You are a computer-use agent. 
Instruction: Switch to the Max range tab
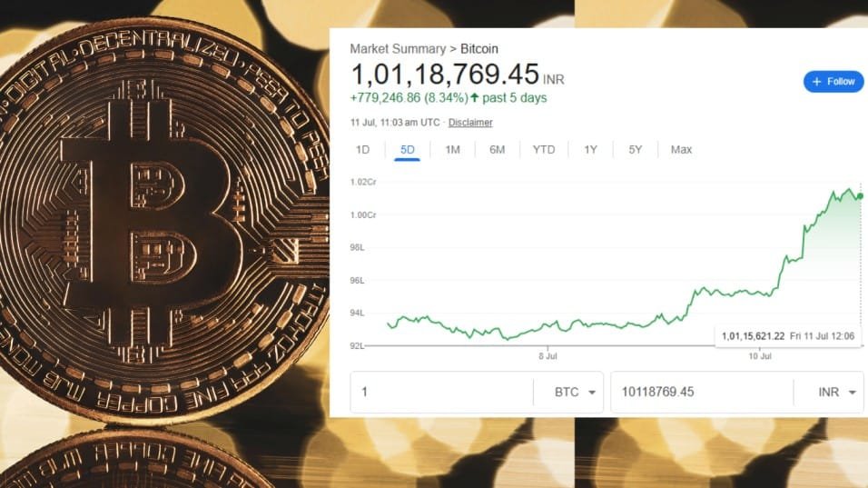[x=681, y=149]
